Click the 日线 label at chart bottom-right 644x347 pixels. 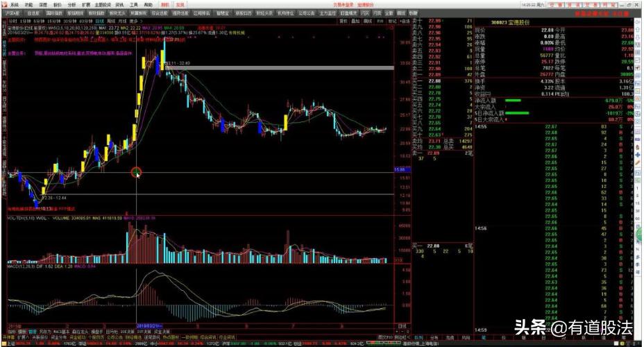point(402,325)
